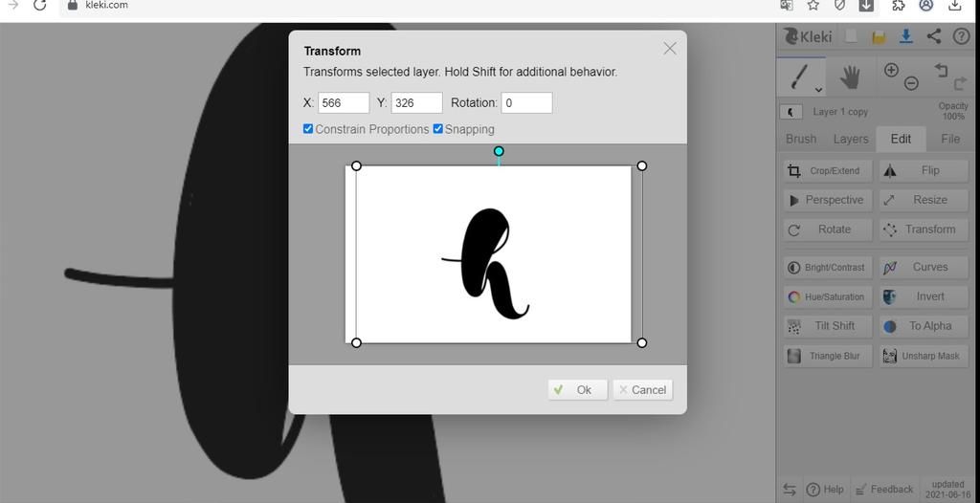Click the zoom in plus icon
This screenshot has width=980, height=503.
tap(891, 70)
